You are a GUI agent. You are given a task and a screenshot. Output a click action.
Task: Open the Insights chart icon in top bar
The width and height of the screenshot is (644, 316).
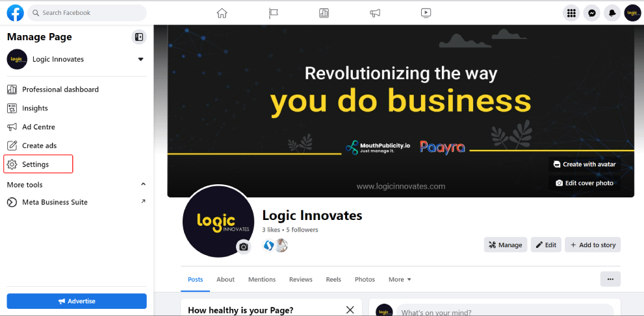coord(324,13)
